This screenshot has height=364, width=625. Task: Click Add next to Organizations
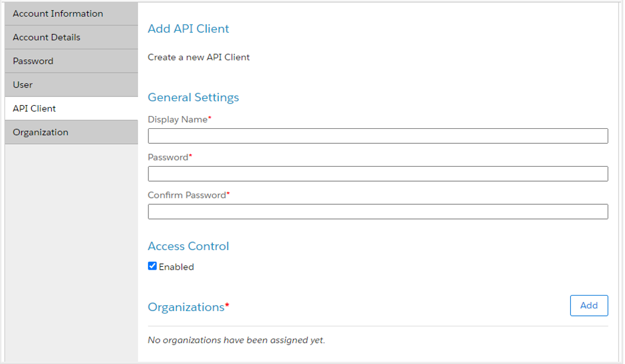589,305
